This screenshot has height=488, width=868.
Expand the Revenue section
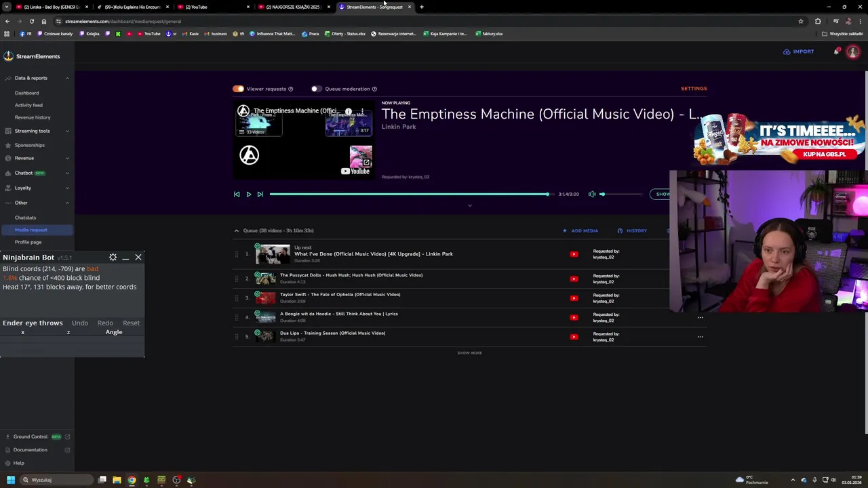(x=67, y=158)
